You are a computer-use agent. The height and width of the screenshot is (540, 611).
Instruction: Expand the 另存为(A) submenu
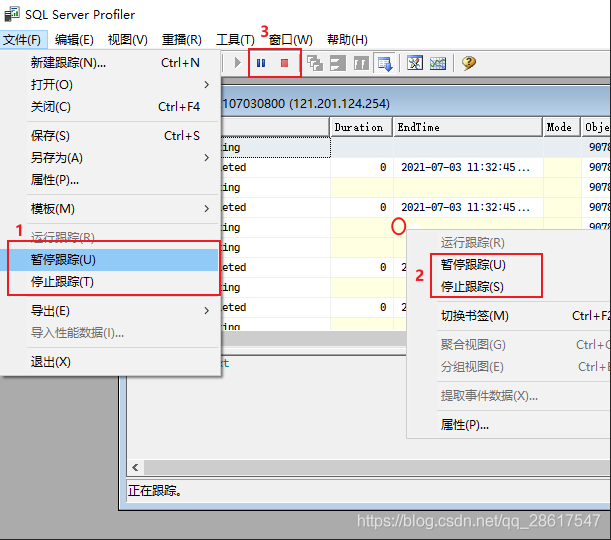point(111,158)
